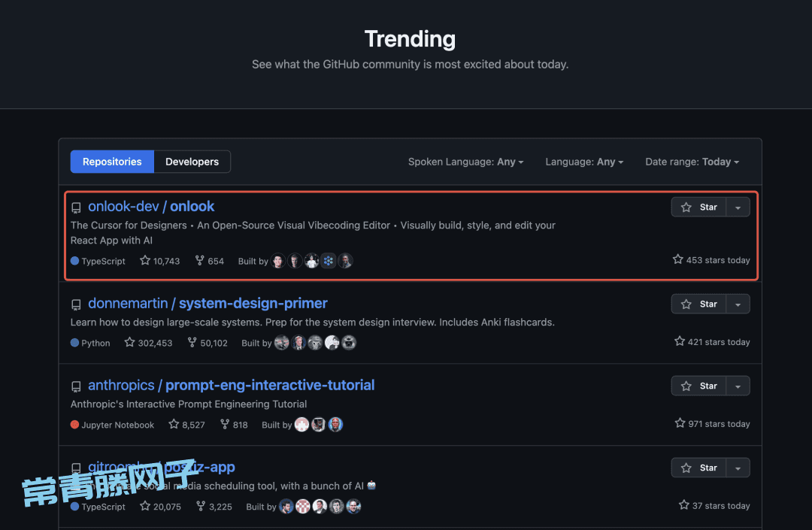Image resolution: width=812 pixels, height=530 pixels.
Task: Click the repo icon beside onlook-dev / onlook
Action: pos(76,207)
